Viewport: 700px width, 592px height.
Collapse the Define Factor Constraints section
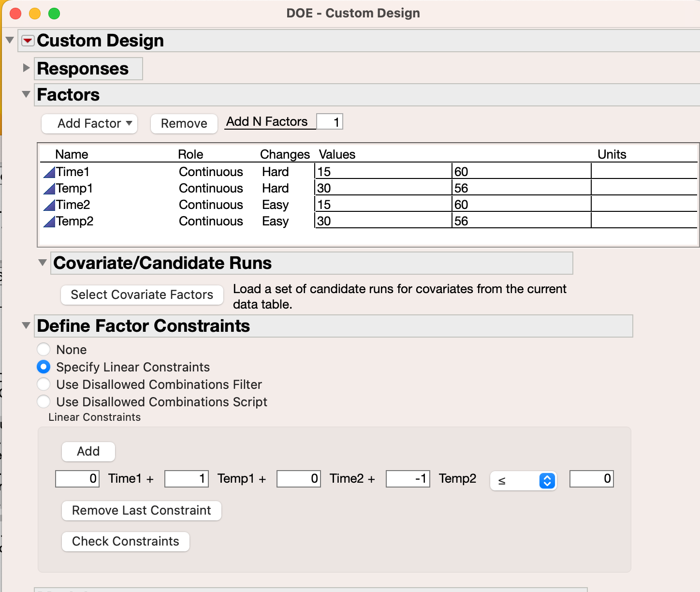click(x=26, y=326)
